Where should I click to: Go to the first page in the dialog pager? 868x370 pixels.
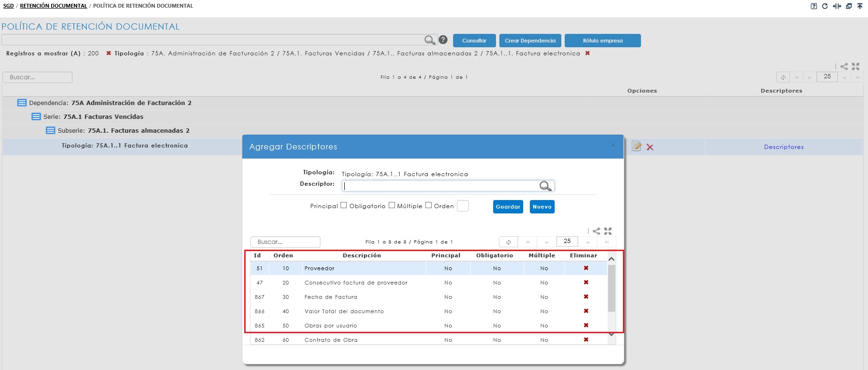click(x=528, y=242)
